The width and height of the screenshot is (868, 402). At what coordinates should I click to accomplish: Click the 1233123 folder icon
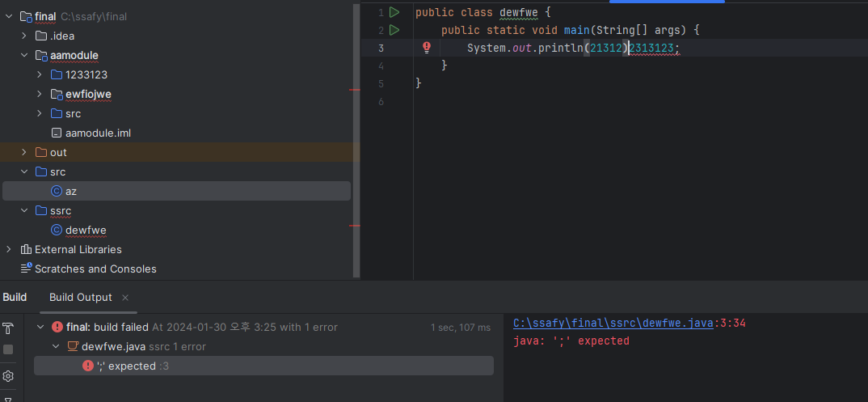pyautogui.click(x=57, y=74)
